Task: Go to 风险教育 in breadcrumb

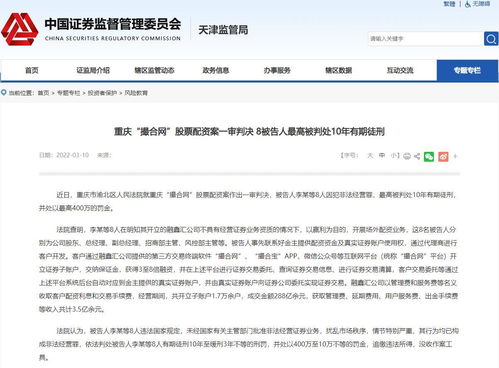Action: pos(136,93)
